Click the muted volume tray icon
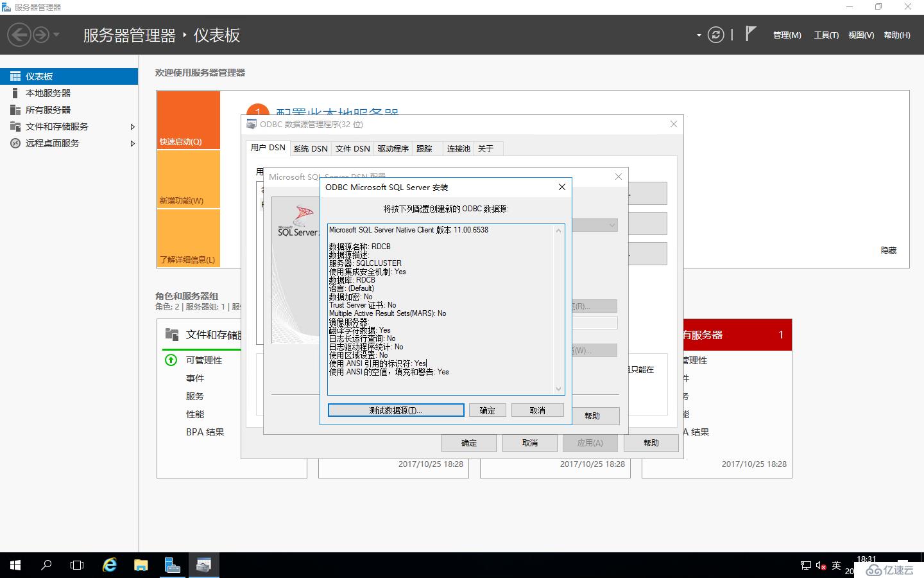The width and height of the screenshot is (924, 578). 821,566
